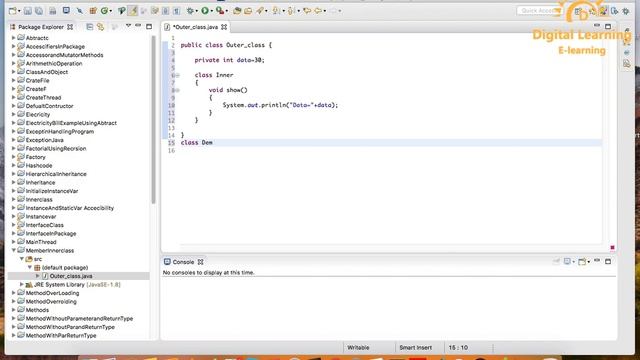Open the External Tools dropdown arrow
Image resolution: width=640 pixels, height=360 pixels.
pos(227,11)
